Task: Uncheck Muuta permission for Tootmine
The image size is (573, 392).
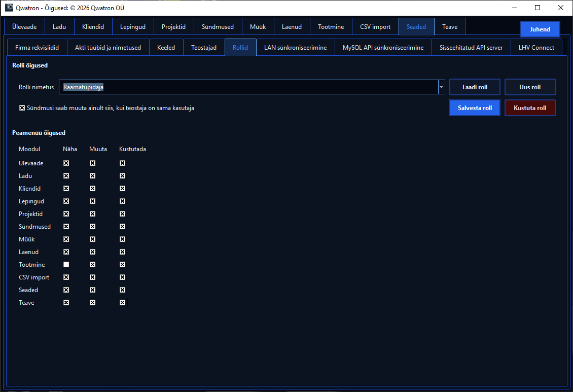Action: [92, 265]
